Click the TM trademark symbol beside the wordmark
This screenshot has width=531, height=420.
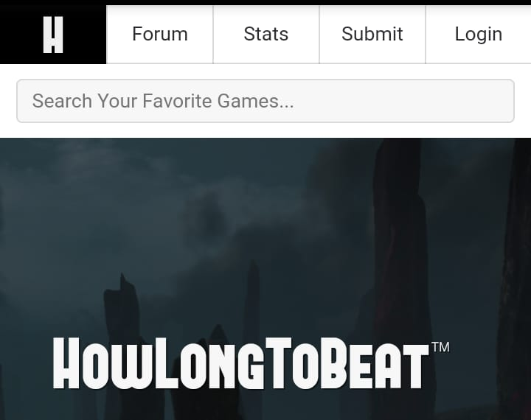click(440, 347)
